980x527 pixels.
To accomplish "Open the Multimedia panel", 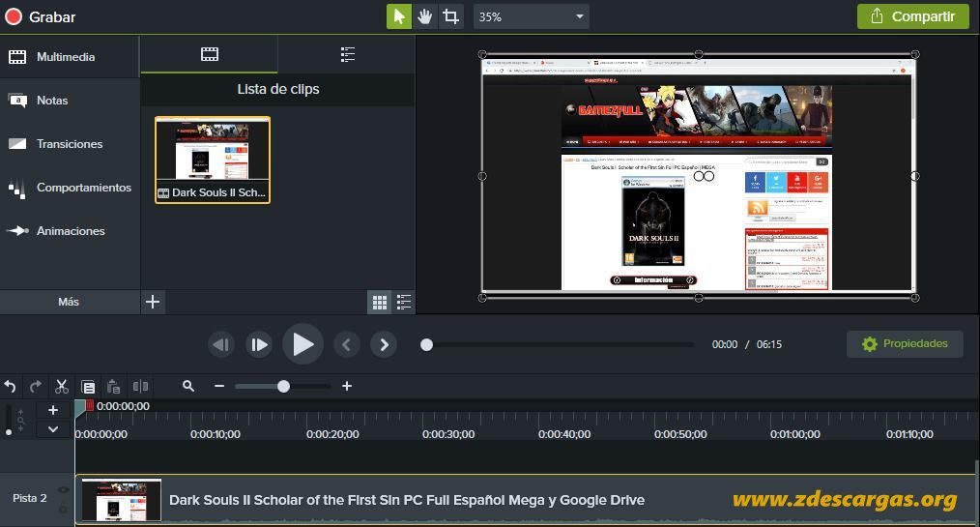I will click(x=70, y=57).
